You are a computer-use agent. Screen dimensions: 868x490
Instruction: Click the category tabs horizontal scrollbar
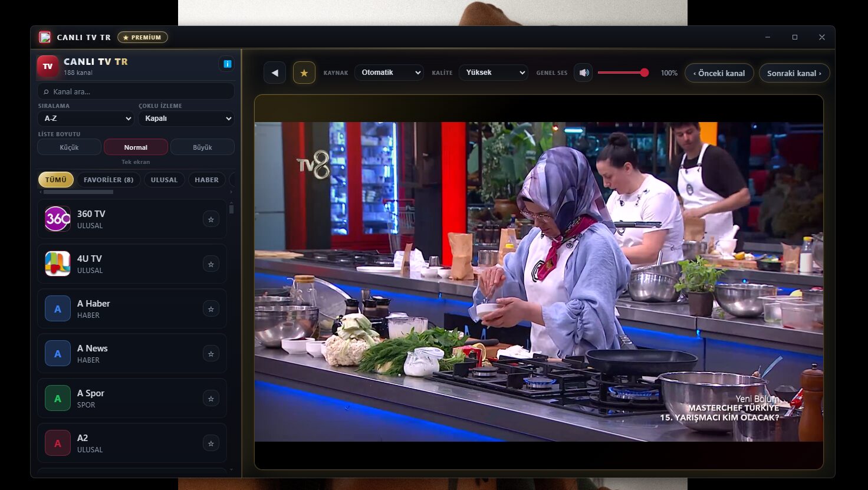[x=78, y=192]
